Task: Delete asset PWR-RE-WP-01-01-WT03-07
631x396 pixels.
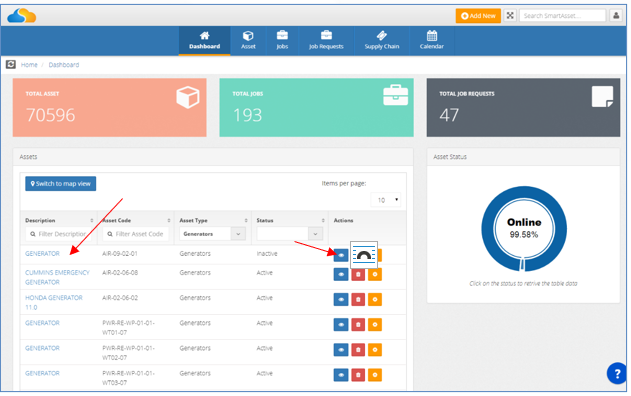Action: click(358, 375)
